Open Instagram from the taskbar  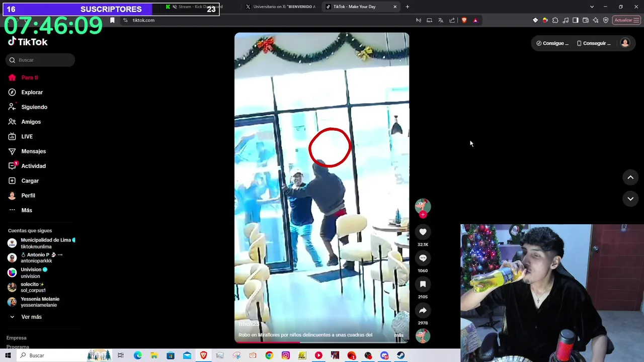pos(286,355)
